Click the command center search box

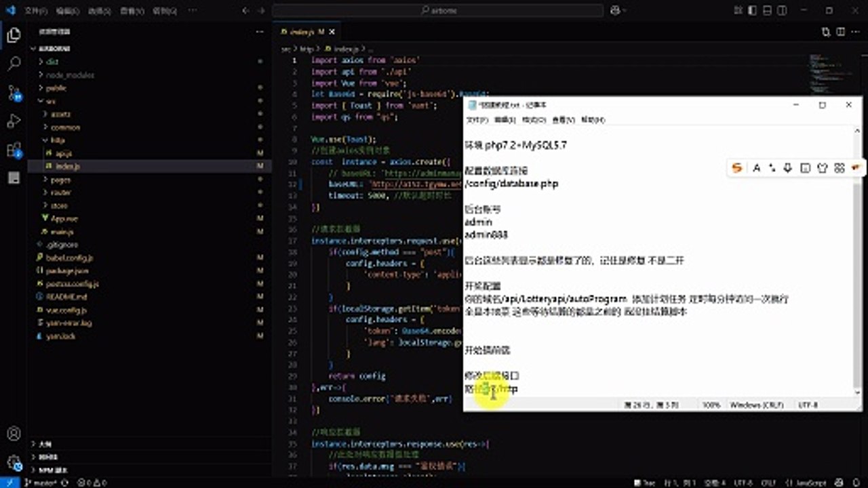[438, 10]
